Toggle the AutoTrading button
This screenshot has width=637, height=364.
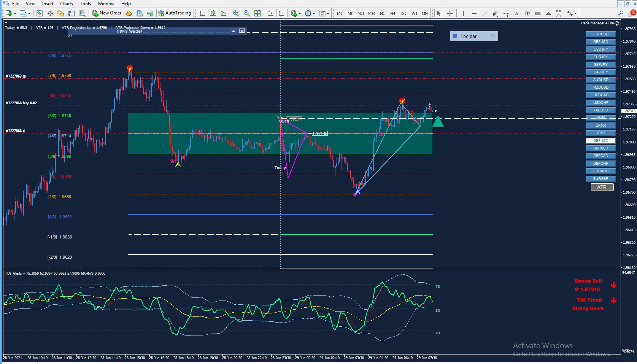tap(174, 13)
